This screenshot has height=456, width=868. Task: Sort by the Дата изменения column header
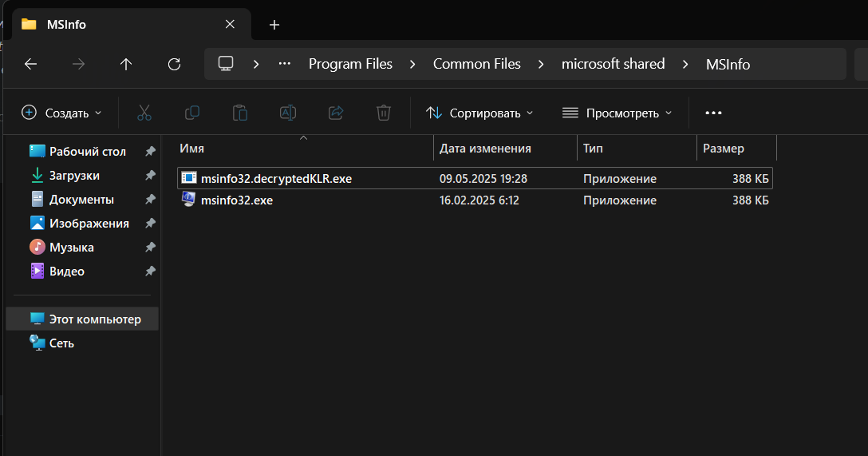point(485,149)
